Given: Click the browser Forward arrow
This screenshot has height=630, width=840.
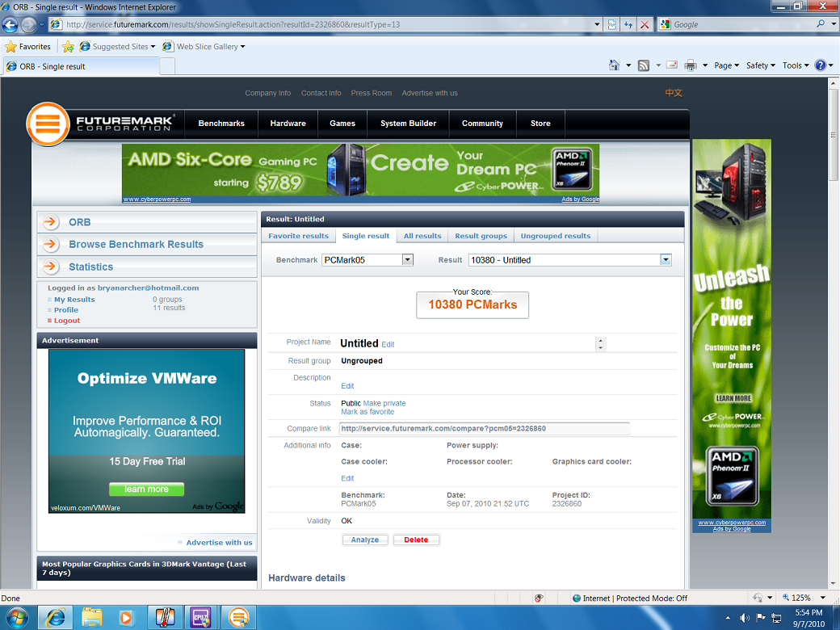Looking at the screenshot, I should (x=28, y=24).
